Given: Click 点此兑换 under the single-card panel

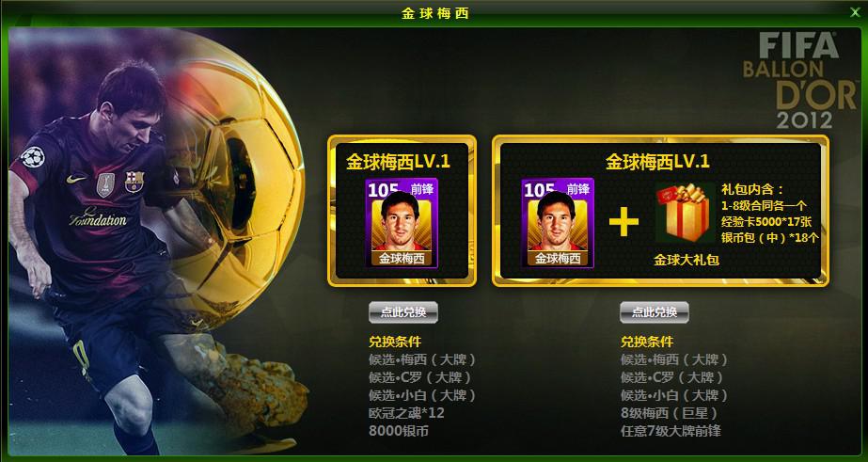Looking at the screenshot, I should (403, 312).
